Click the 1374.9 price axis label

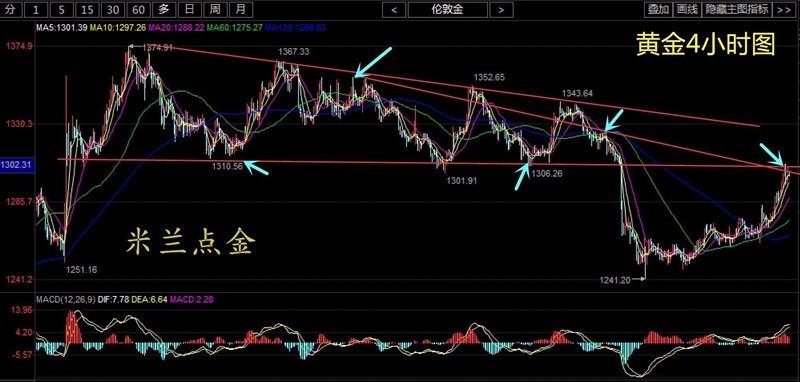click(x=20, y=46)
